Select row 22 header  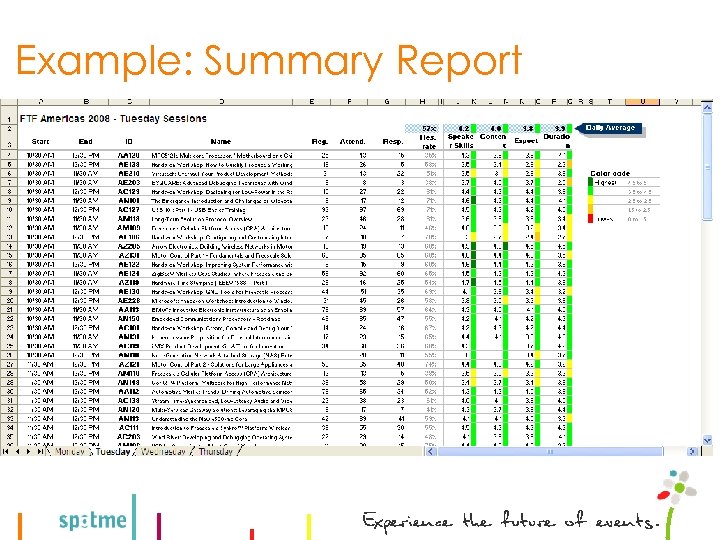[9, 319]
